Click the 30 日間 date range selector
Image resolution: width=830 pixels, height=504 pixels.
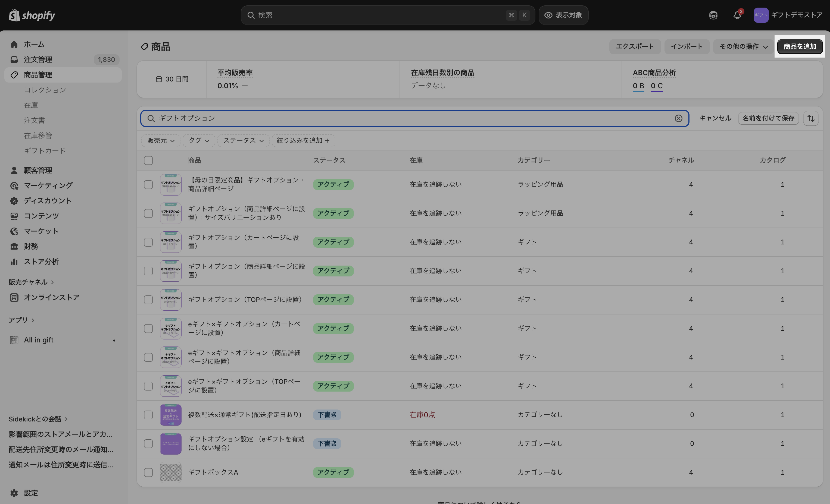pyautogui.click(x=172, y=79)
